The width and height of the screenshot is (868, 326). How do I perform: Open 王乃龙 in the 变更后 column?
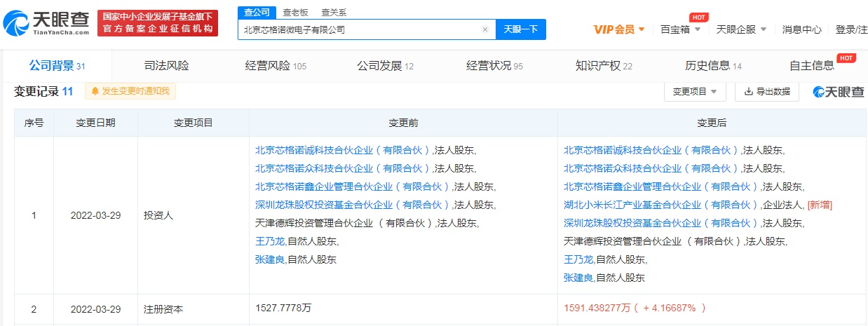(x=579, y=259)
